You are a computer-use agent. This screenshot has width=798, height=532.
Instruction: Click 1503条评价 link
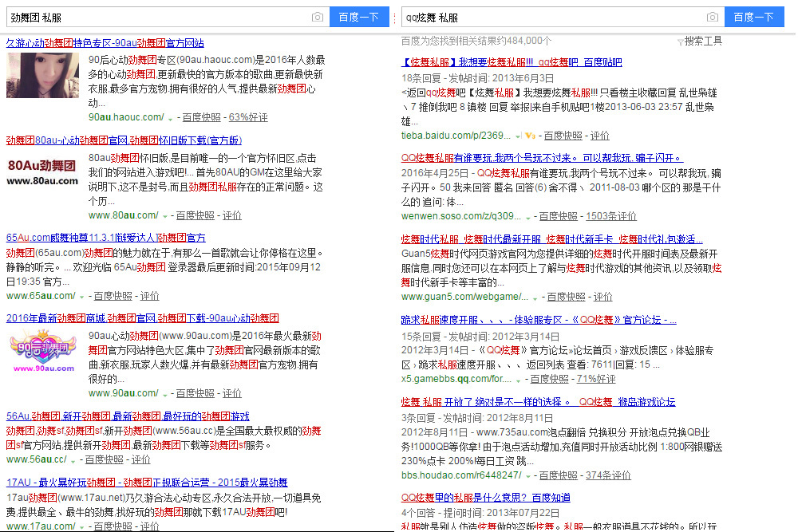coord(611,217)
